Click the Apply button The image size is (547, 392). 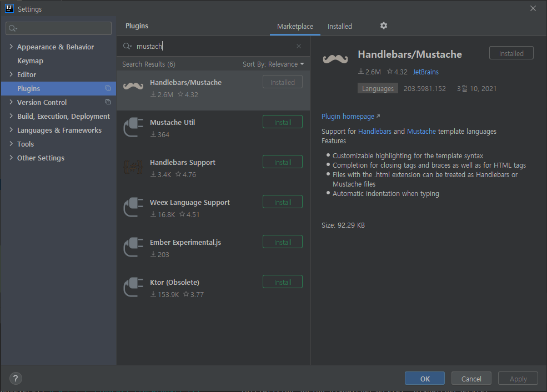tap(518, 379)
